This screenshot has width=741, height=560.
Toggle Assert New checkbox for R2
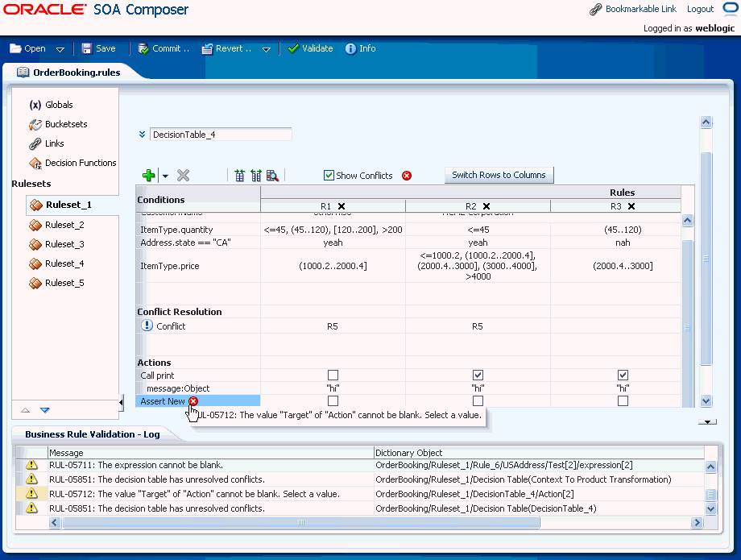(478, 400)
